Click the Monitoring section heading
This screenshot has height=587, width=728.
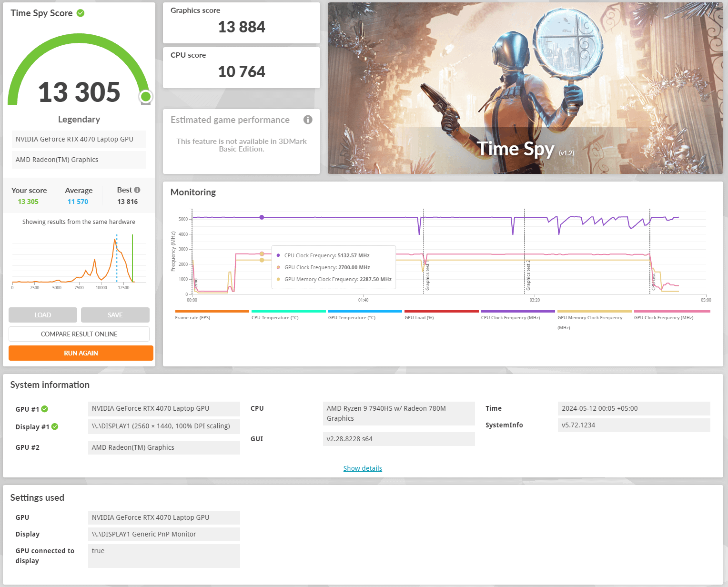coord(193,192)
